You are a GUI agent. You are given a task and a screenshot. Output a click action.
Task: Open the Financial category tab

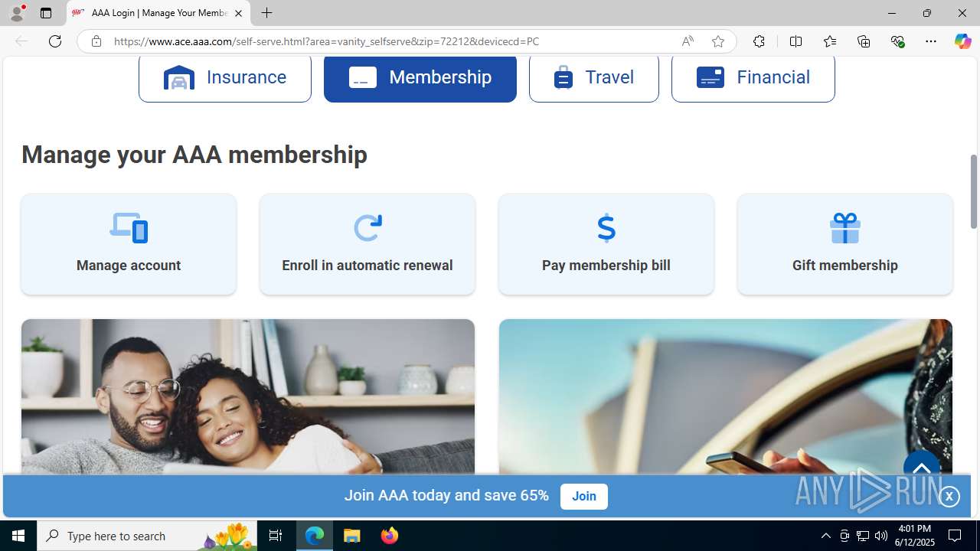753,78
